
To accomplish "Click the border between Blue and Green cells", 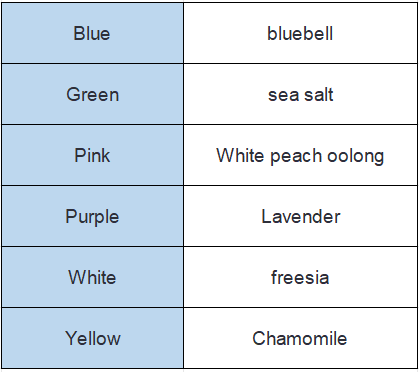I will tap(92, 63).
